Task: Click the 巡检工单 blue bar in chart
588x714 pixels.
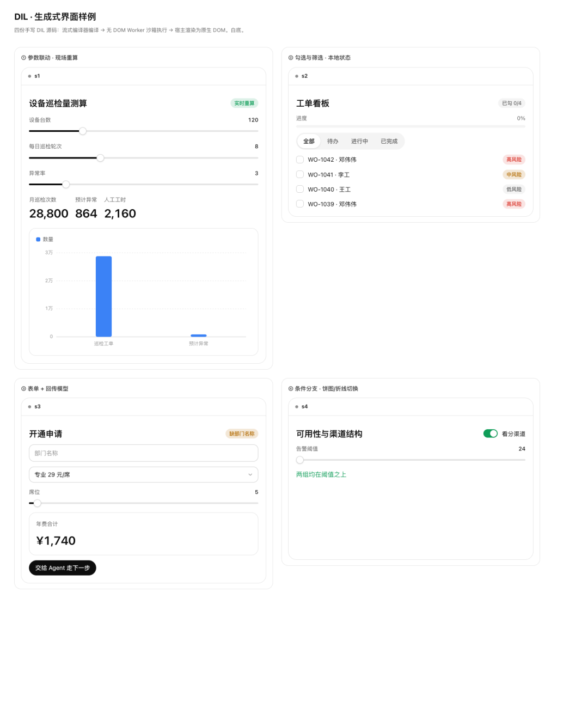Action: pyautogui.click(x=103, y=296)
